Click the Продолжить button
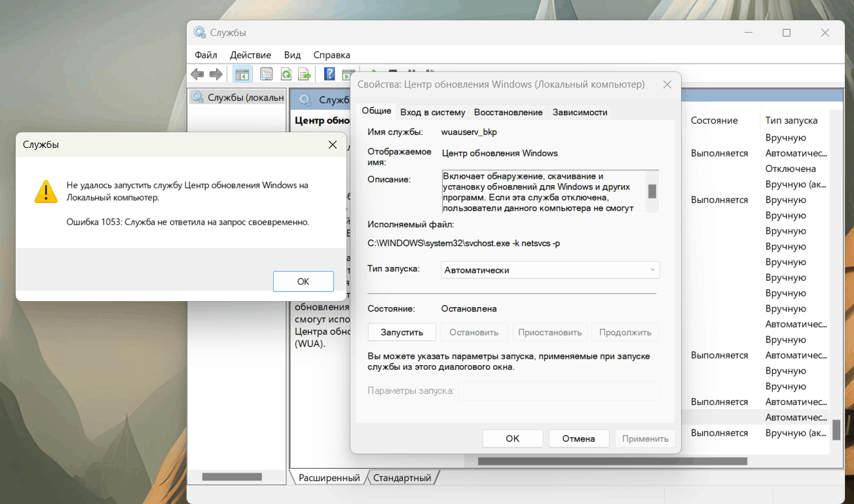 (x=625, y=332)
